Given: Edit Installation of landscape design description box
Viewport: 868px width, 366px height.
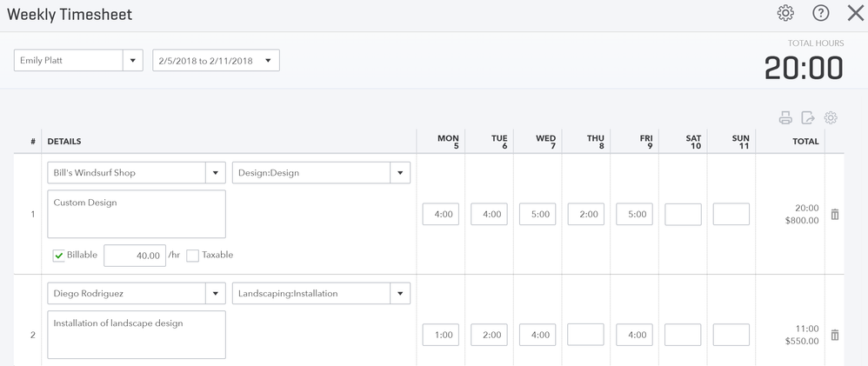Looking at the screenshot, I should pyautogui.click(x=137, y=335).
